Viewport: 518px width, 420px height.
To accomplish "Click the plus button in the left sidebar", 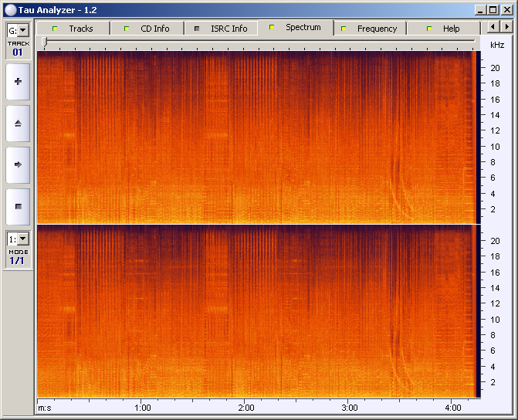I will (18, 81).
